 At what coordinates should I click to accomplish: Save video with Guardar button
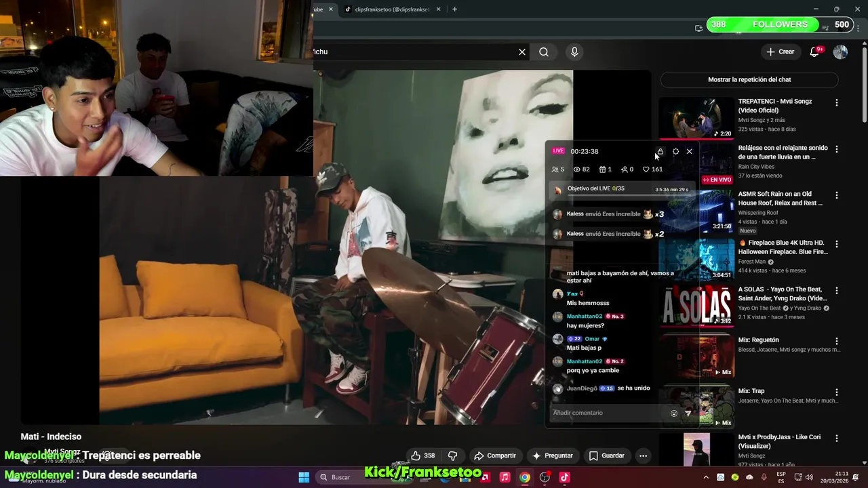pos(607,455)
